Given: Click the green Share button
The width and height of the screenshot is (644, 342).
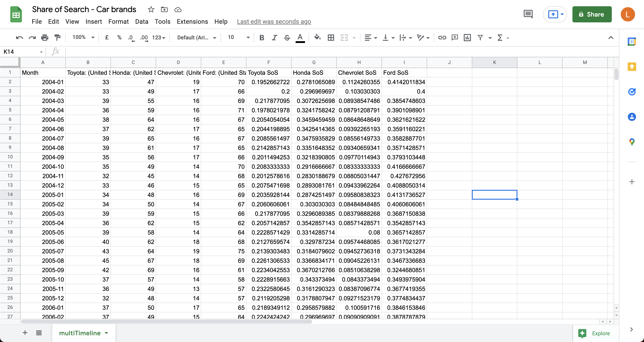Looking at the screenshot, I should [x=592, y=14].
